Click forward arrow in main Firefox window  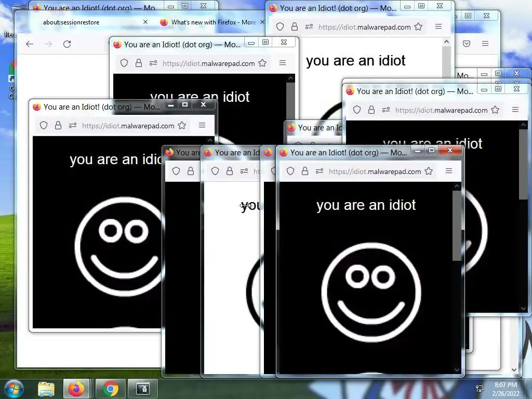48,44
